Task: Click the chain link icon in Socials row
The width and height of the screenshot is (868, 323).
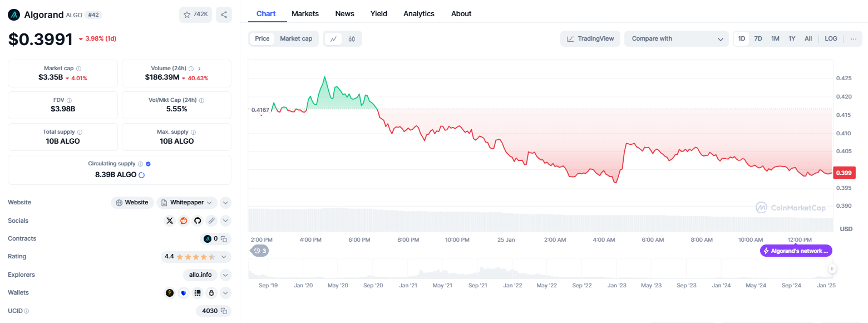Action: coord(211,221)
